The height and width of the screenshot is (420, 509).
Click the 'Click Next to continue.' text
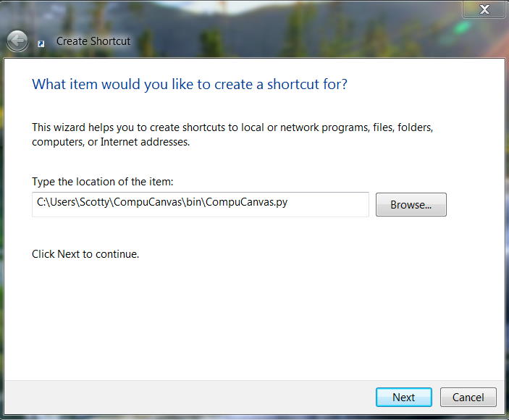click(x=85, y=254)
